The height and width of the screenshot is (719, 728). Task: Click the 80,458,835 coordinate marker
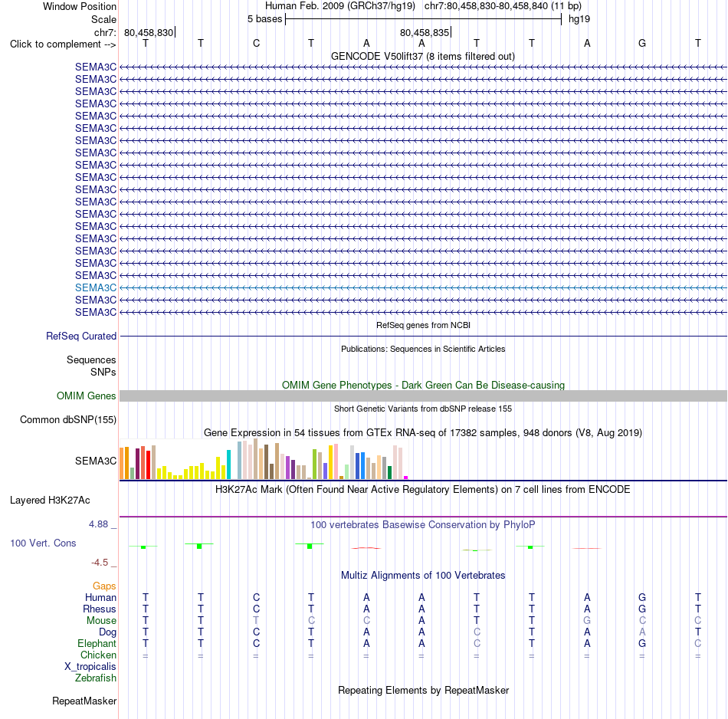[425, 32]
